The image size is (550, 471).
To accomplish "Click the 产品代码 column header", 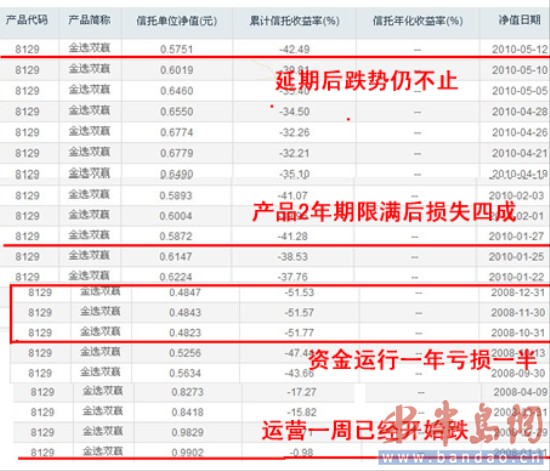I will click(x=27, y=20).
